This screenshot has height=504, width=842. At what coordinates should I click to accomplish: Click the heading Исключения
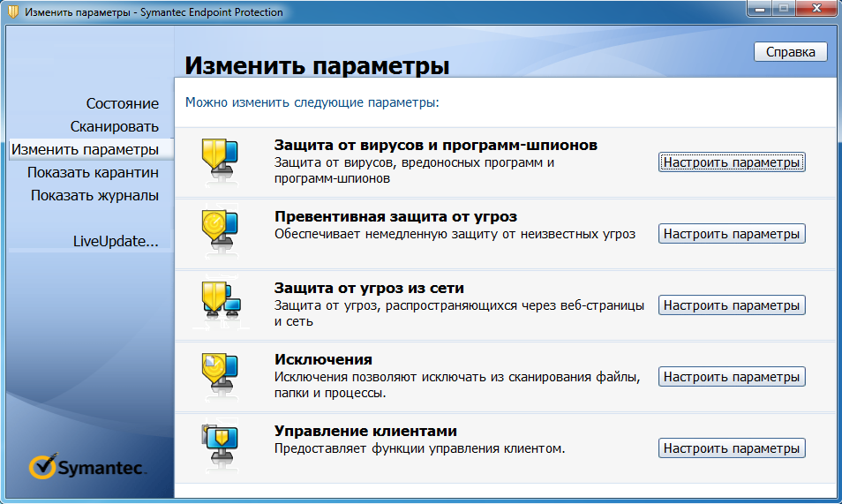coord(323,359)
